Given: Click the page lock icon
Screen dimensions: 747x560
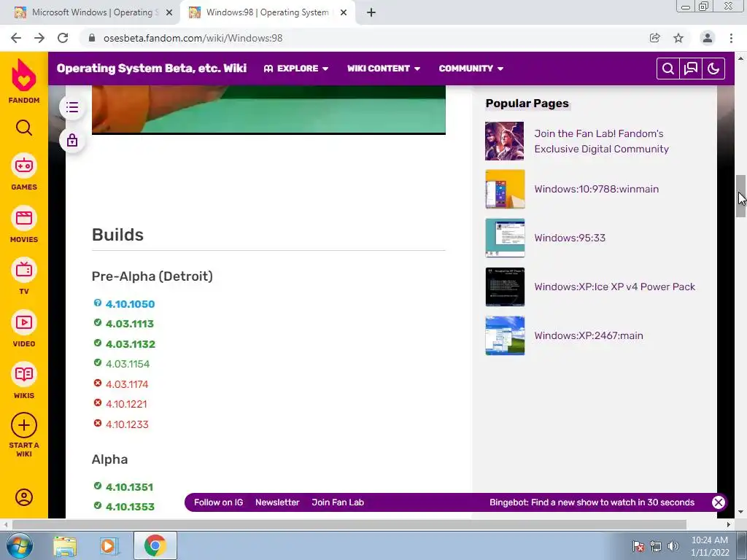Looking at the screenshot, I should (72, 141).
